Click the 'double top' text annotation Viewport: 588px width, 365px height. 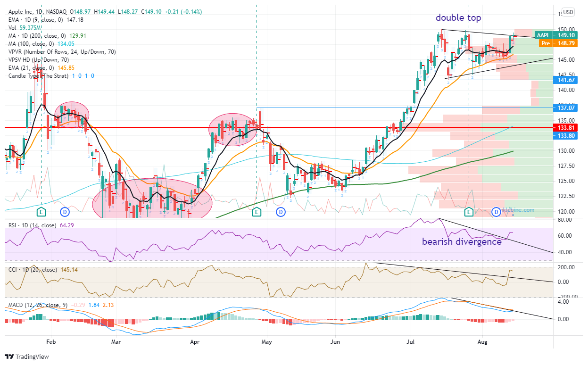click(458, 18)
